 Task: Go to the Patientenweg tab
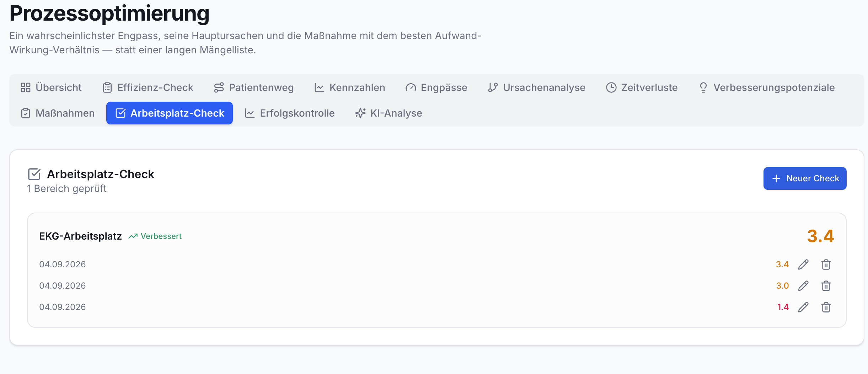tap(254, 87)
